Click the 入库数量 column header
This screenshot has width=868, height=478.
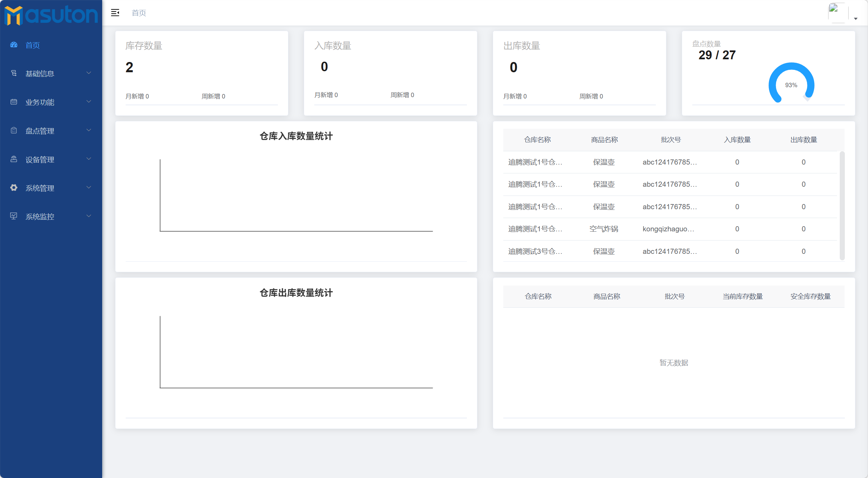coord(737,140)
